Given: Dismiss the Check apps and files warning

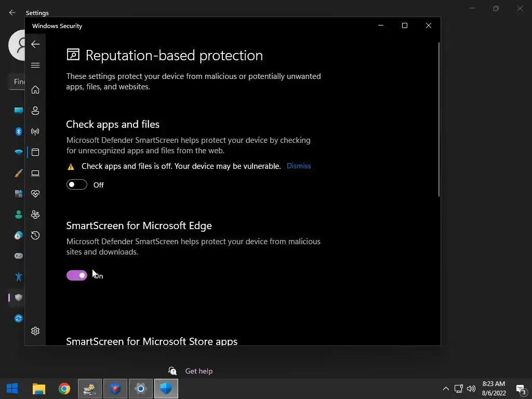Looking at the screenshot, I should point(299,166).
